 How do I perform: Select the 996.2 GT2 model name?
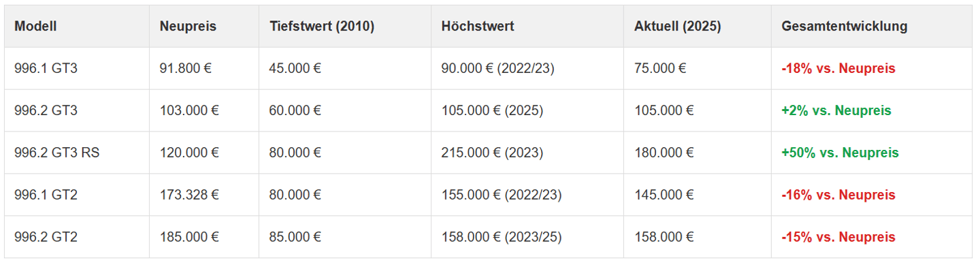pos(46,237)
